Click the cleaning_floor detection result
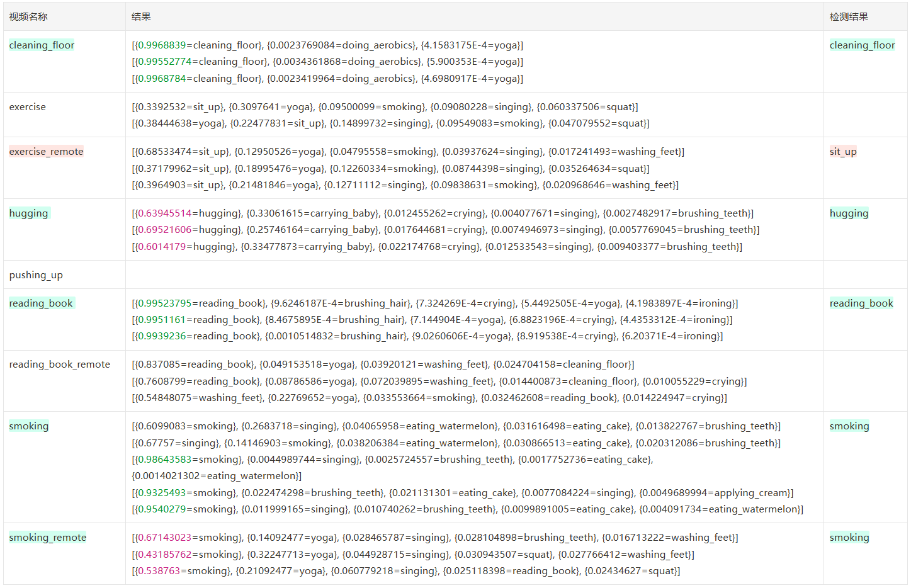 pyautogui.click(x=862, y=45)
